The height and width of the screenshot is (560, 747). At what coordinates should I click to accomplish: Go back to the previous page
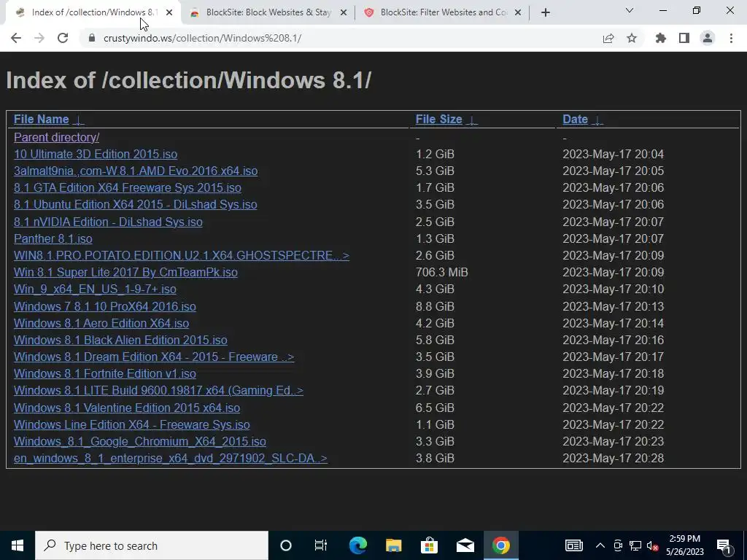pyautogui.click(x=16, y=38)
